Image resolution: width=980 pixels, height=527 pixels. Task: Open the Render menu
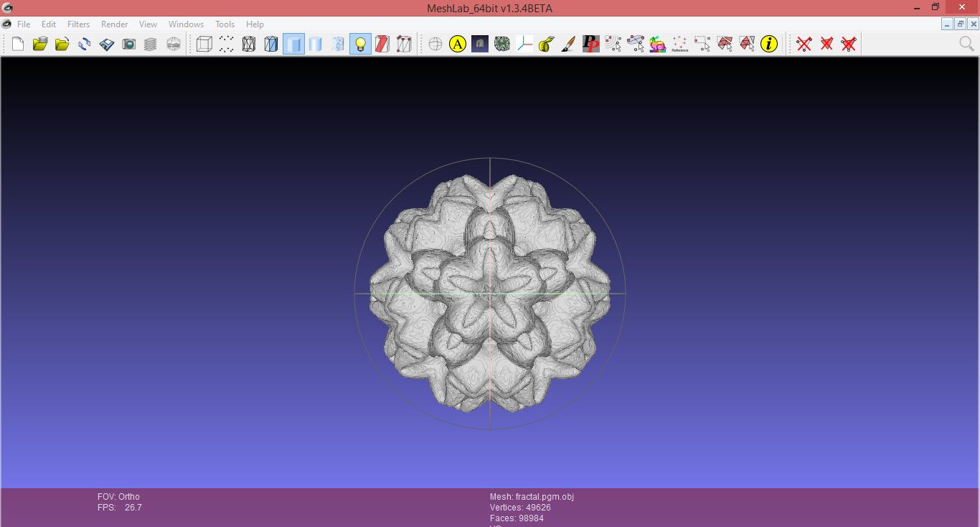click(114, 24)
